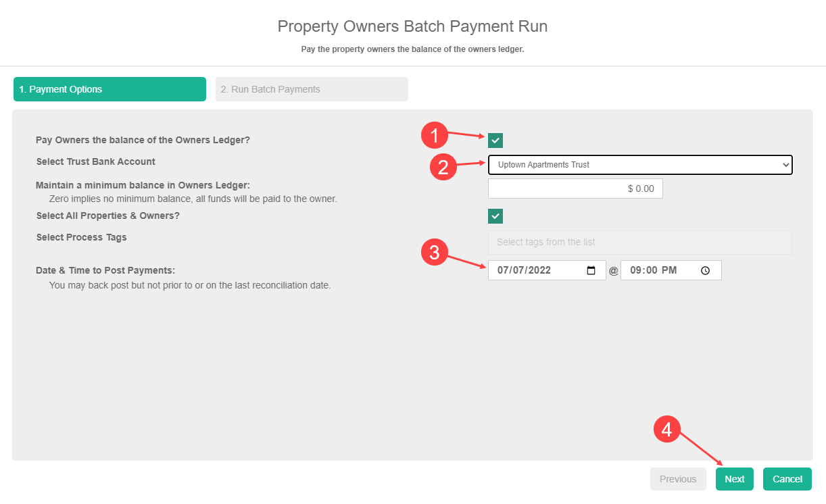Click red annotation marker number 2
The width and height of the screenshot is (826, 504).
443,166
